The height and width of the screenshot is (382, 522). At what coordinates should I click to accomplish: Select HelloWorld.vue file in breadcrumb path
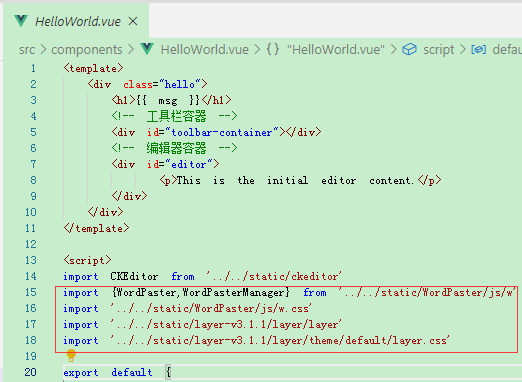[x=204, y=50]
